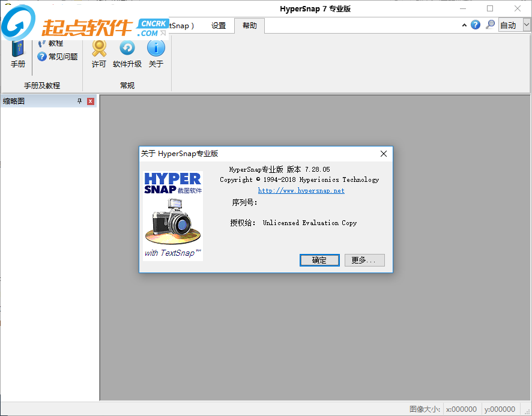Screen dimensions: 532x416
Task: Click the blue help question icon top right
Action: point(476,25)
